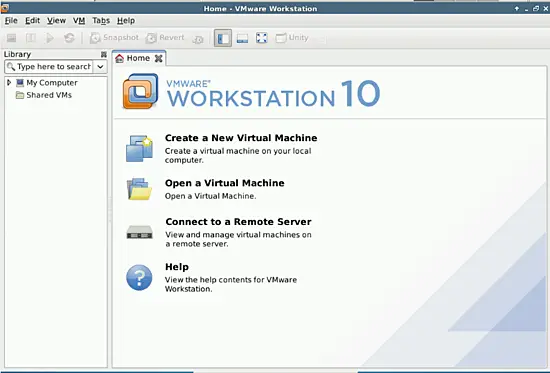Screen dimensions: 550x373
Task: Open the Help menu
Action: tap(126, 21)
